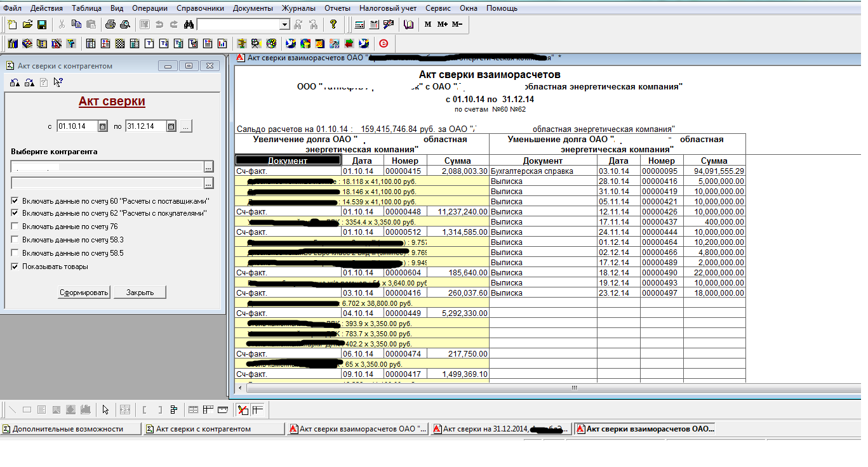Click the 'Сформировать' button
868x467 pixels.
pos(84,293)
